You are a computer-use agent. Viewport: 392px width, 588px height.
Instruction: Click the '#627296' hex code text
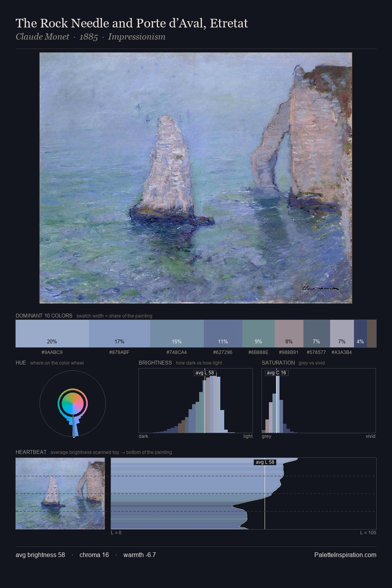223,352
